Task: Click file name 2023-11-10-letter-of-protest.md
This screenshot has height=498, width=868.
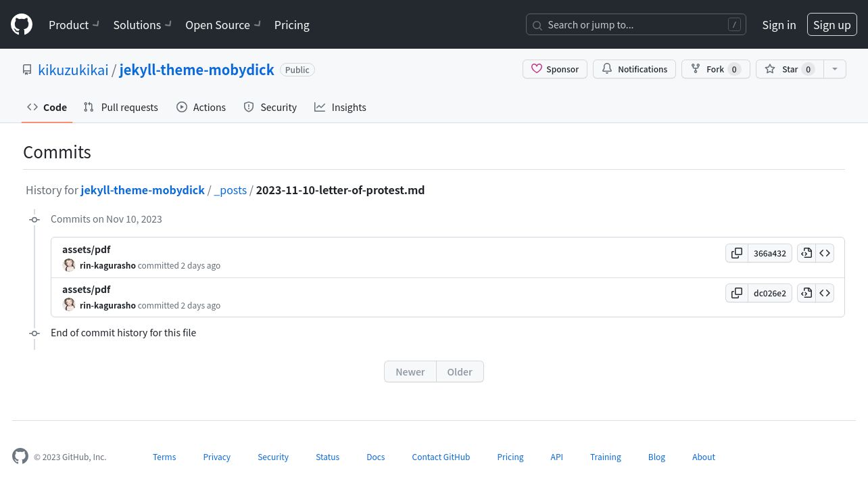Action: point(340,190)
